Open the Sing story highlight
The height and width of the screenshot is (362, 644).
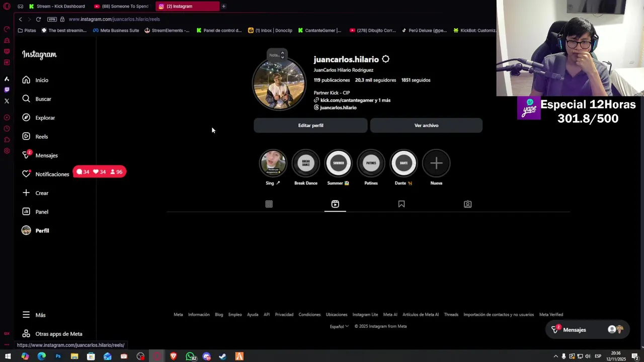click(x=273, y=163)
